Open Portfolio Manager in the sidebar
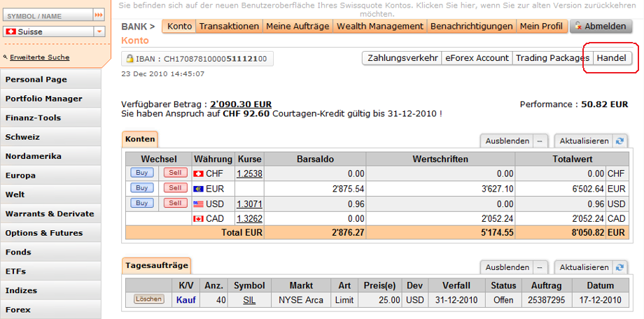The width and height of the screenshot is (644, 319). tap(50, 99)
